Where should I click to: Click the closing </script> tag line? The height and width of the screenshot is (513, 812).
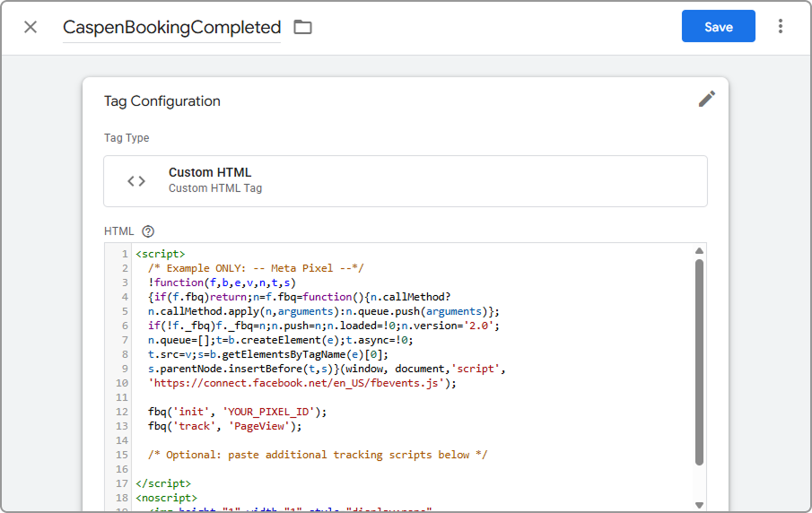163,483
